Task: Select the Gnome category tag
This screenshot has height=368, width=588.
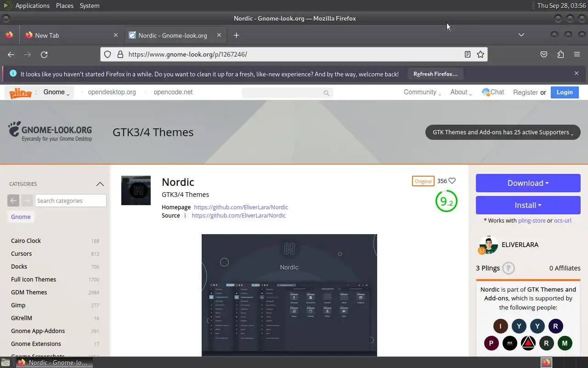Action: click(x=21, y=217)
